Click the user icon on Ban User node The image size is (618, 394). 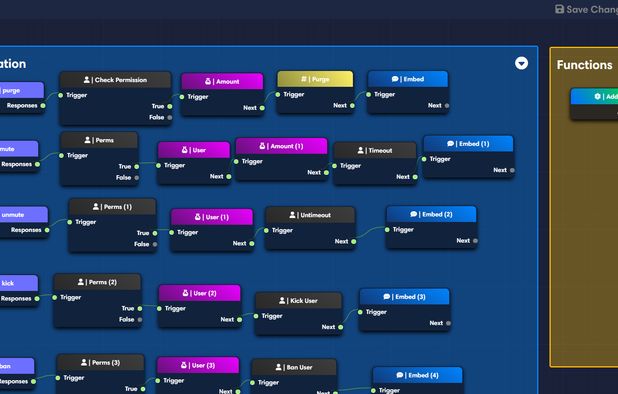point(279,367)
